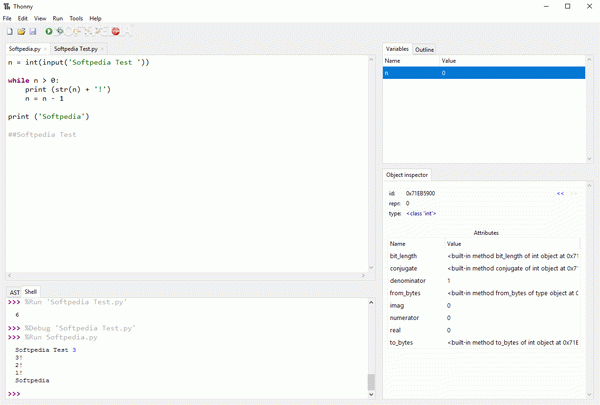600x405 pixels.
Task: Select the Object inspector tab
Action: click(407, 175)
